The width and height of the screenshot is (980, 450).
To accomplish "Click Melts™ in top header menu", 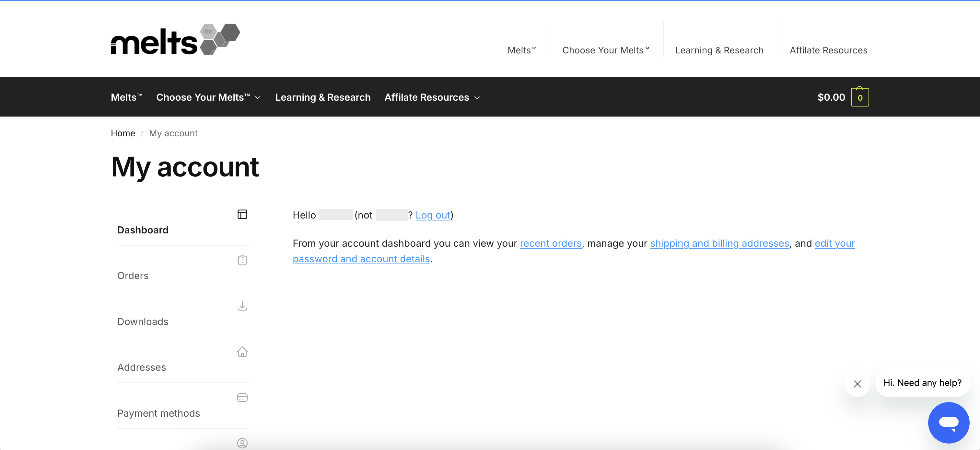I will (521, 50).
